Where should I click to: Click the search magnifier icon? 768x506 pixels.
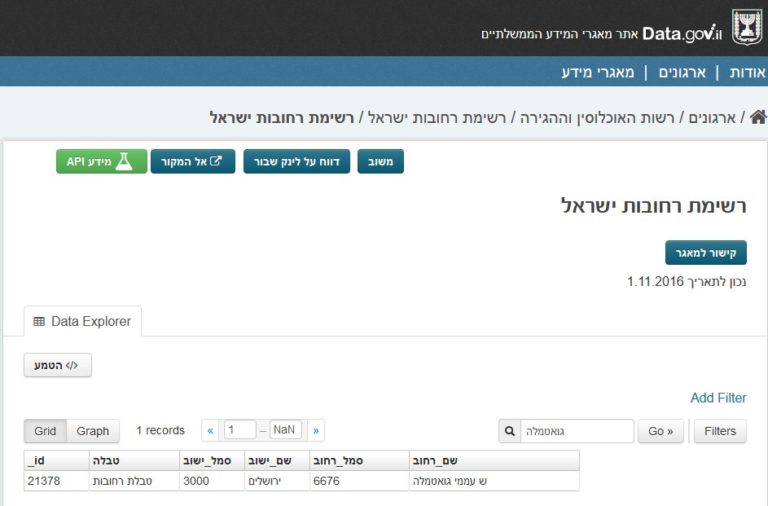pyautogui.click(x=509, y=431)
